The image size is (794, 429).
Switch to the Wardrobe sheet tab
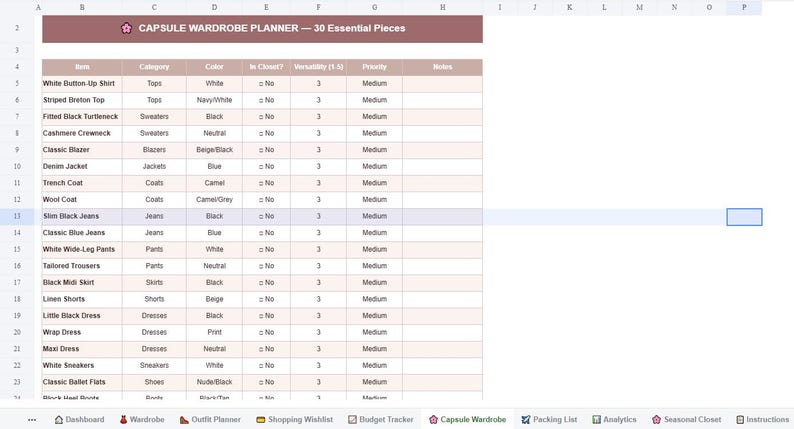(141, 419)
